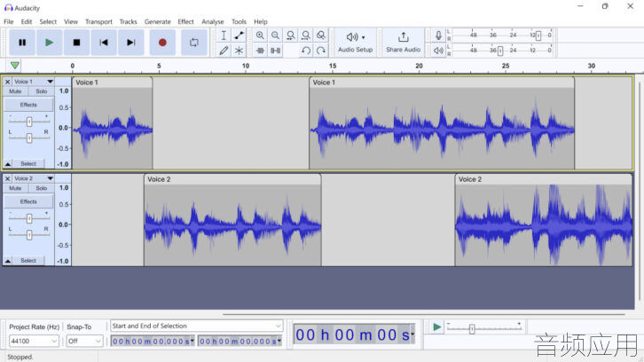Open the Edit menu

pyautogui.click(x=27, y=22)
